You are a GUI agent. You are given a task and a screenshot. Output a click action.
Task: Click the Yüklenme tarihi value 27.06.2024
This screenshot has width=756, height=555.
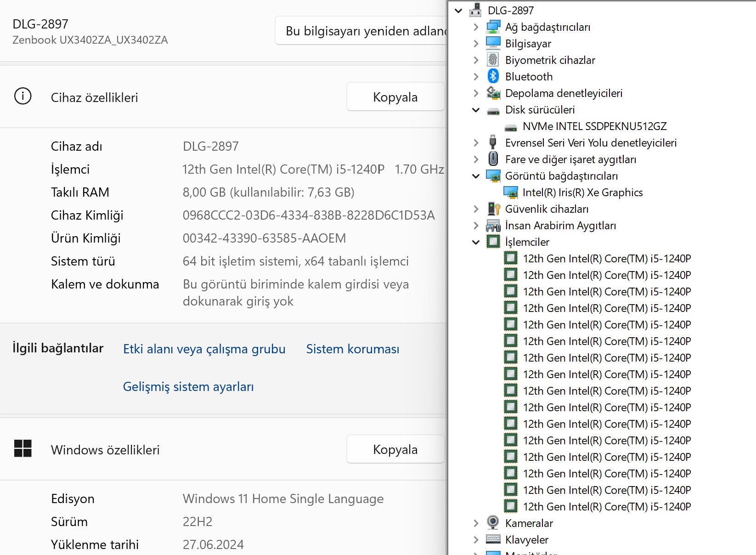(213, 544)
